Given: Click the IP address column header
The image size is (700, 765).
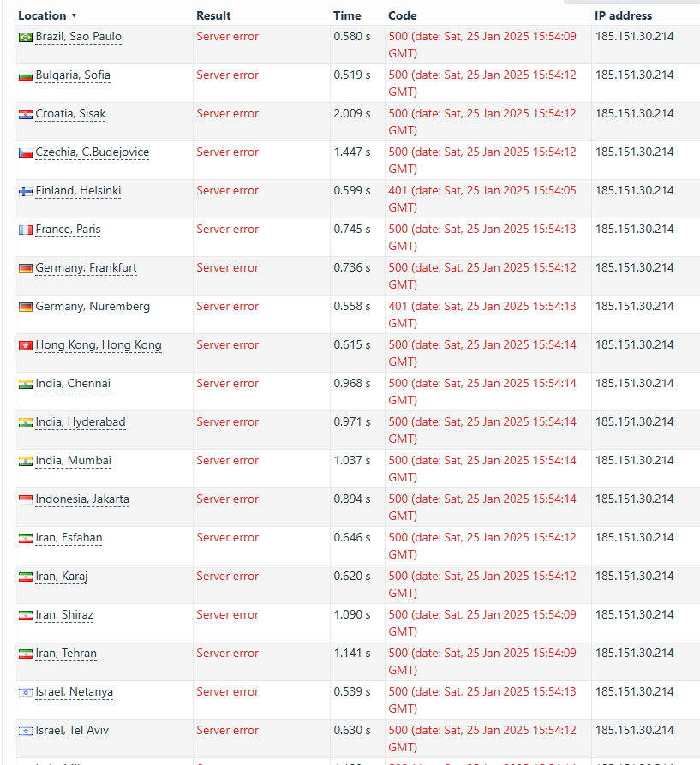Looking at the screenshot, I should coord(624,15).
